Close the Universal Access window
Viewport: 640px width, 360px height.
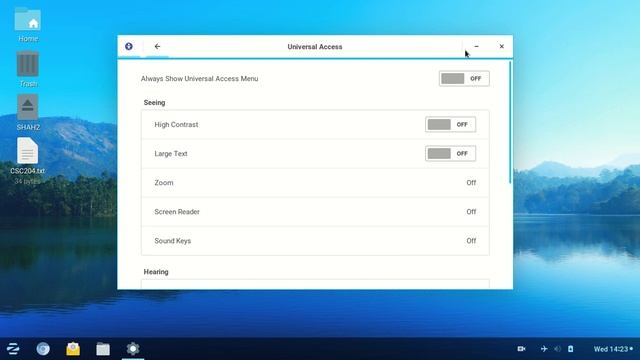point(502,47)
